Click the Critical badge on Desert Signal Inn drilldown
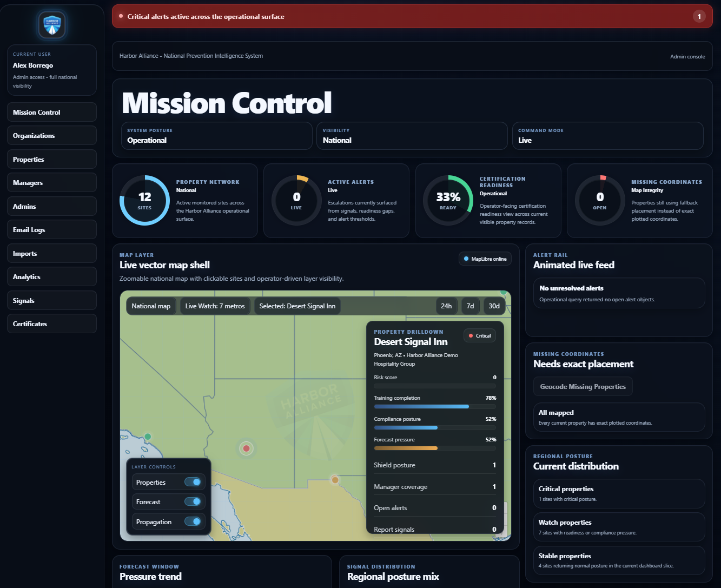 (x=479, y=335)
